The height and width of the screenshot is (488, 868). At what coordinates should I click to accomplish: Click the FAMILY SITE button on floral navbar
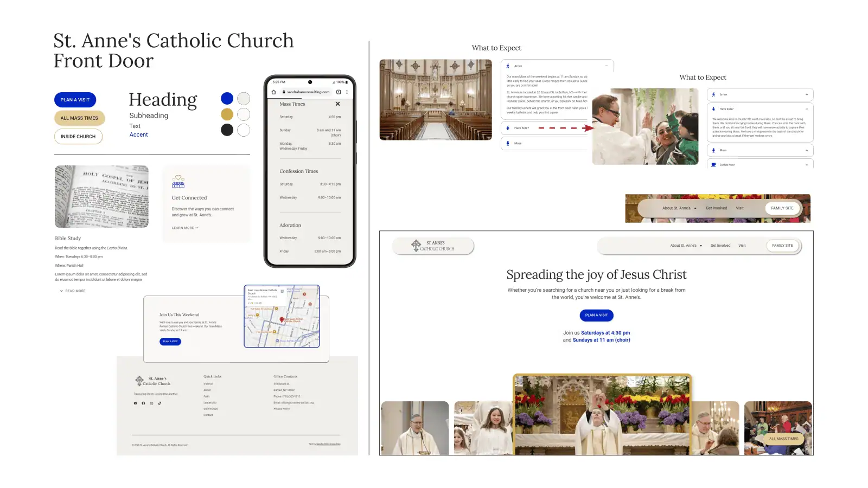click(782, 208)
